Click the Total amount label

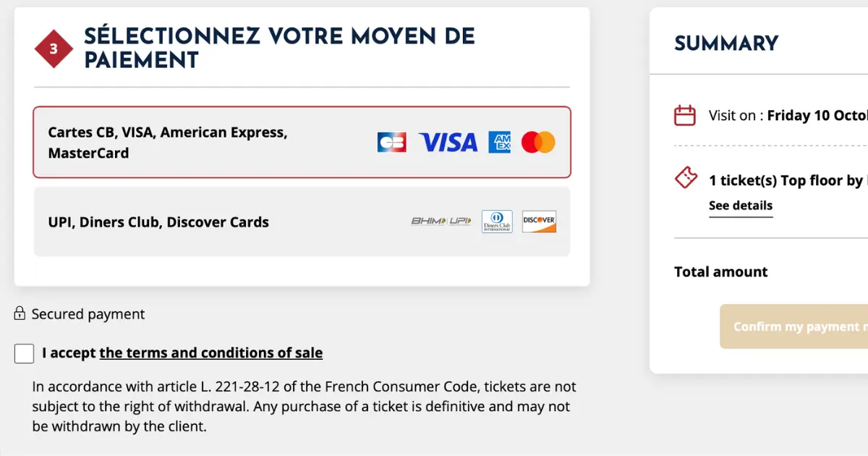tap(721, 272)
